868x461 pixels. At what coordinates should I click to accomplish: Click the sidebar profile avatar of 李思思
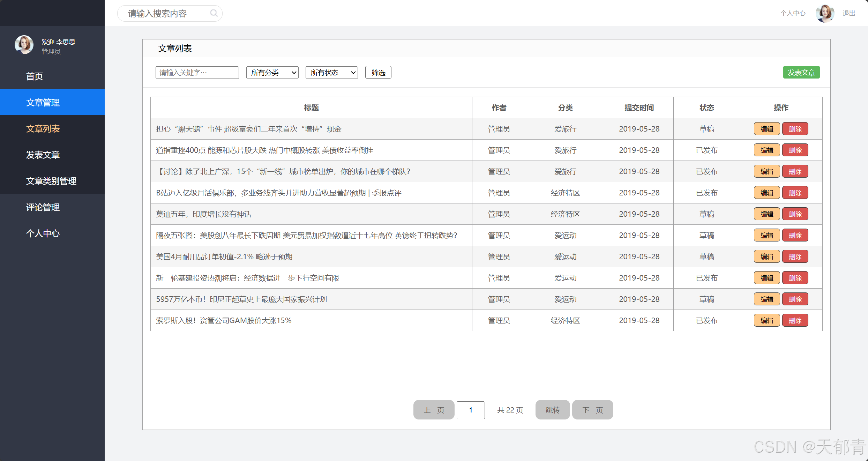click(24, 45)
